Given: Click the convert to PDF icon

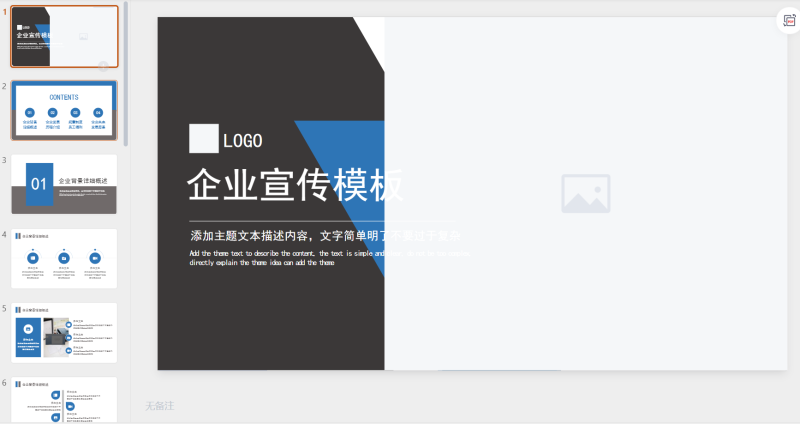Looking at the screenshot, I should (789, 20).
